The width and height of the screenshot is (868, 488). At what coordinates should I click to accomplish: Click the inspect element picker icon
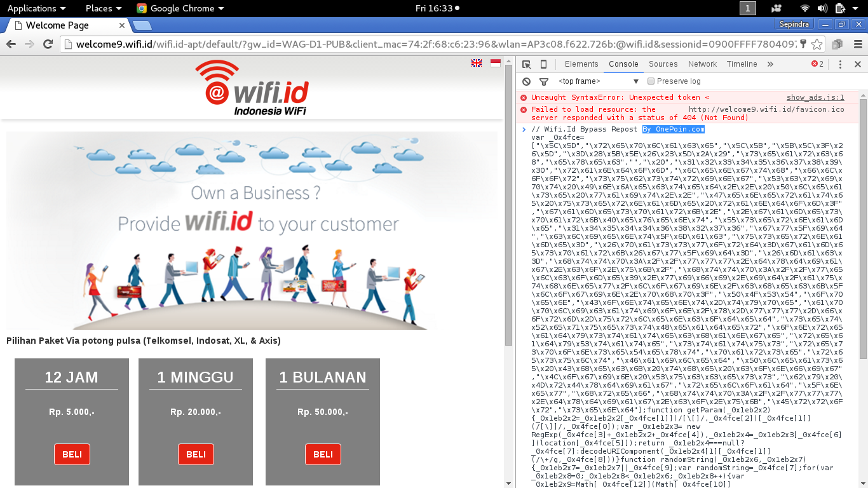[526, 64]
